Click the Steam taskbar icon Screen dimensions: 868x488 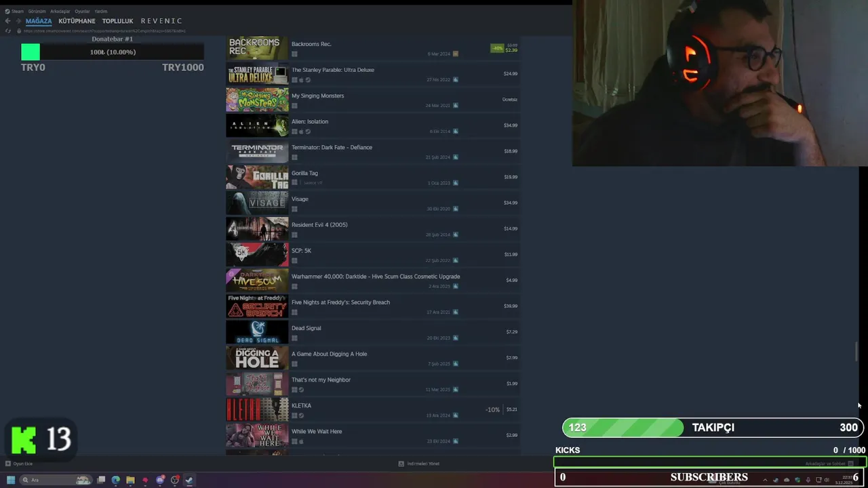coord(189,480)
